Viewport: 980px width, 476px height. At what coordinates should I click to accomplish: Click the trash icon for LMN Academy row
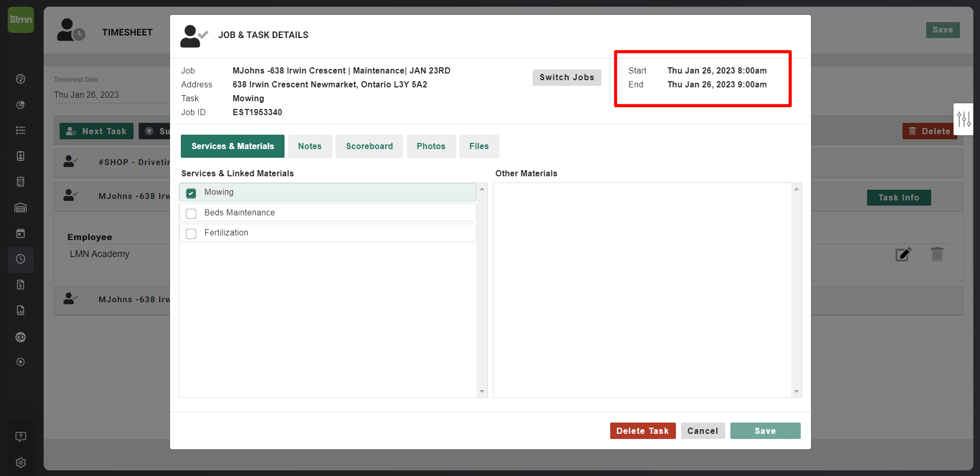tap(937, 254)
